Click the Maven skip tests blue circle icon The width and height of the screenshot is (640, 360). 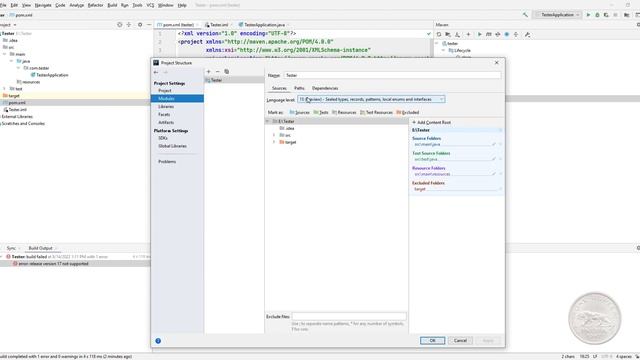[507, 35]
